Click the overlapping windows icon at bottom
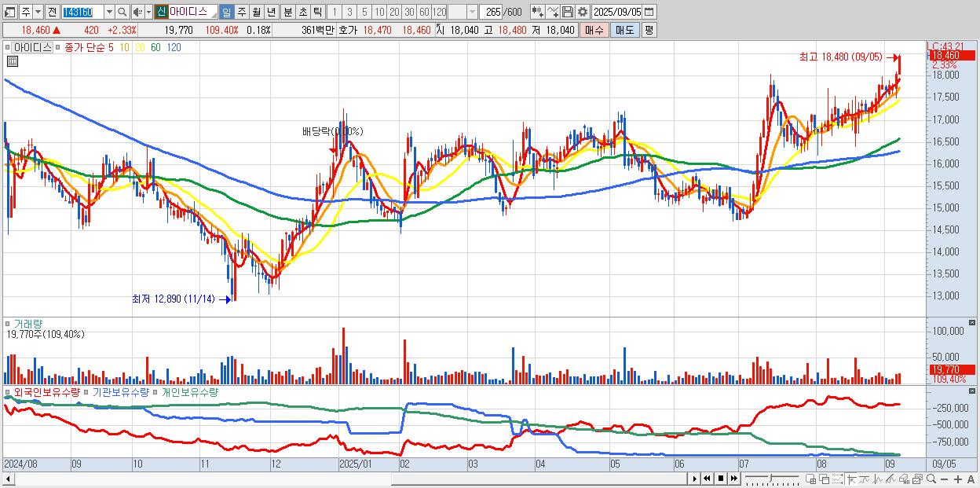 click(825, 479)
